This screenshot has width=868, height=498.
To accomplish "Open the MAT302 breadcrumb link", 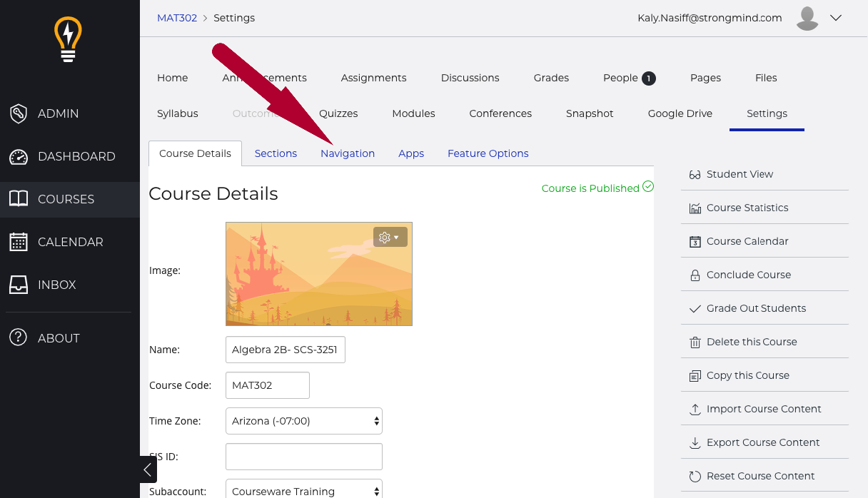I will click(x=176, y=18).
